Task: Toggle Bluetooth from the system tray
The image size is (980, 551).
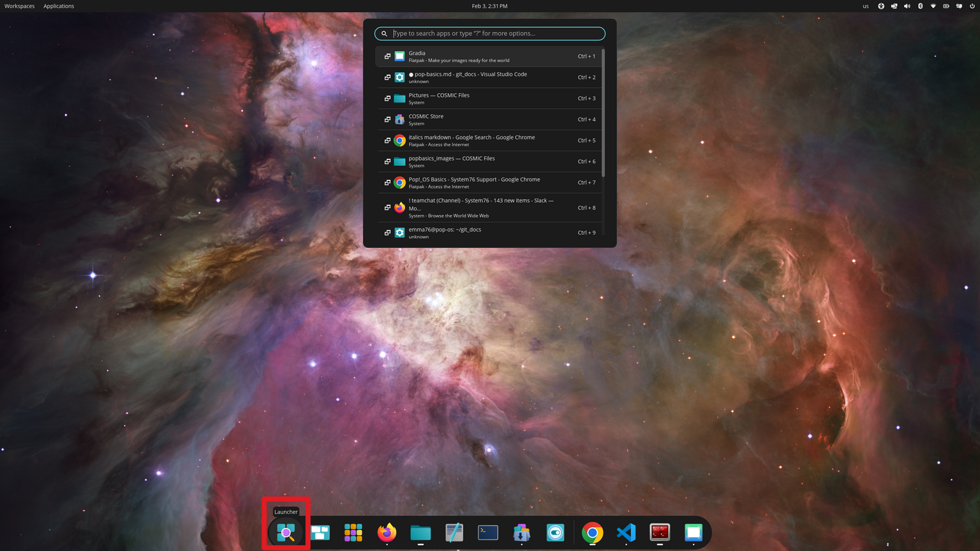Action: (920, 6)
